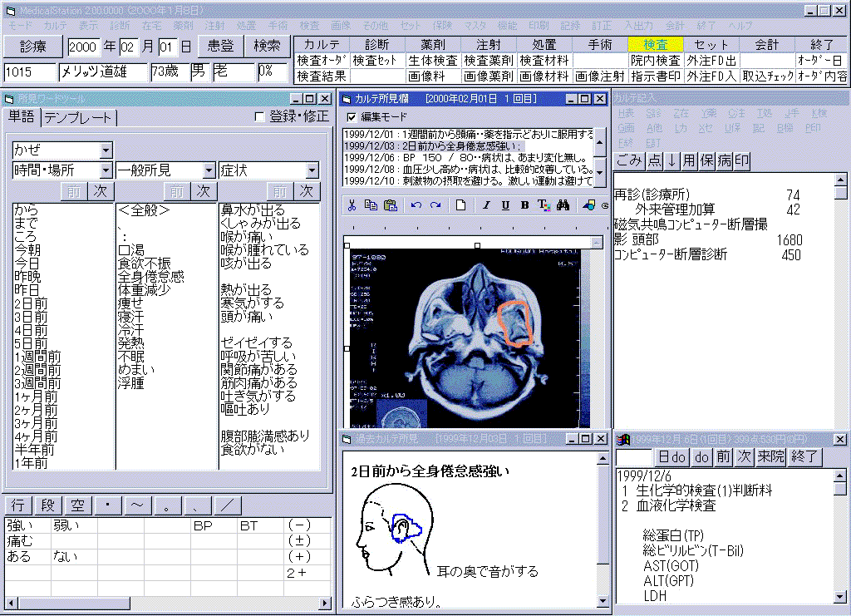851x616 pixels.
Task: Enable the 登録・修正 checkbox
Action: tap(259, 117)
